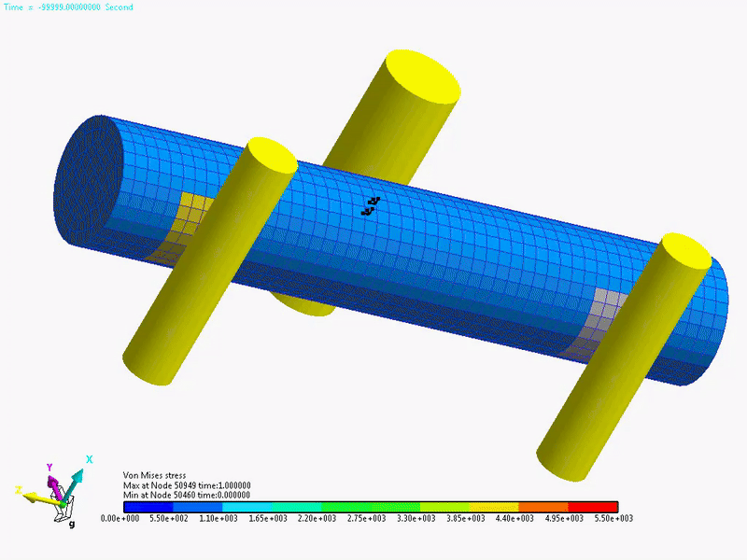Image resolution: width=747 pixels, height=560 pixels.
Task: Click 'Max at Node 50949' text line
Action: [x=187, y=485]
